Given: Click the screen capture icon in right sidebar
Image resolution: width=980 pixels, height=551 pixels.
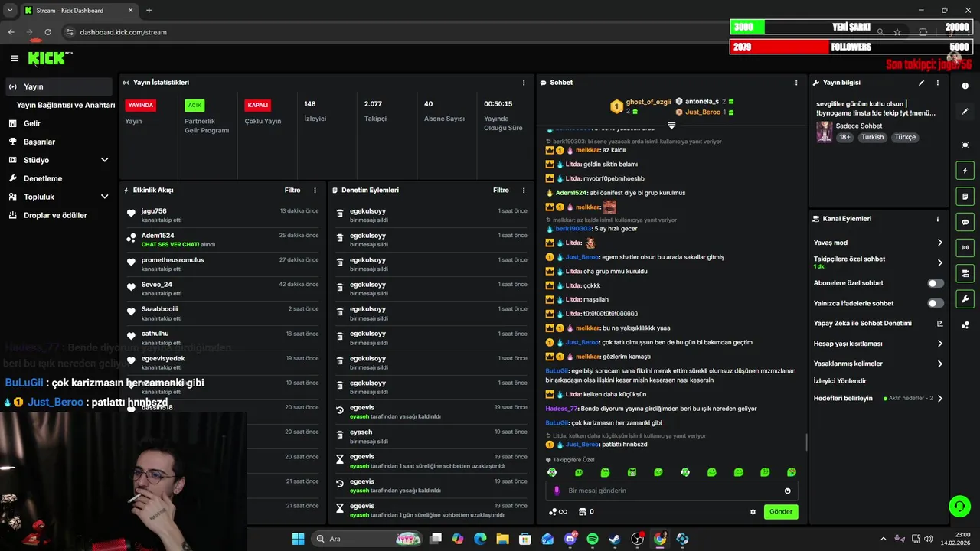Looking at the screenshot, I should pyautogui.click(x=965, y=145).
